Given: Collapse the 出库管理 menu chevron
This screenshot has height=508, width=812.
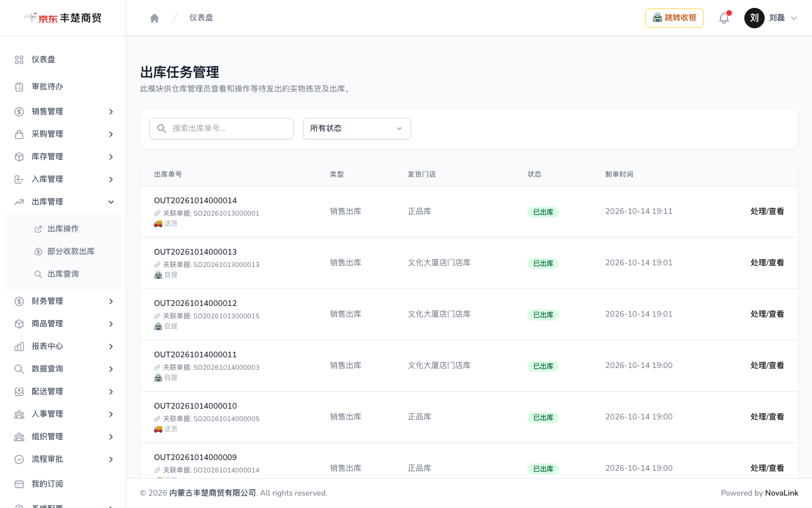Looking at the screenshot, I should 111,202.
